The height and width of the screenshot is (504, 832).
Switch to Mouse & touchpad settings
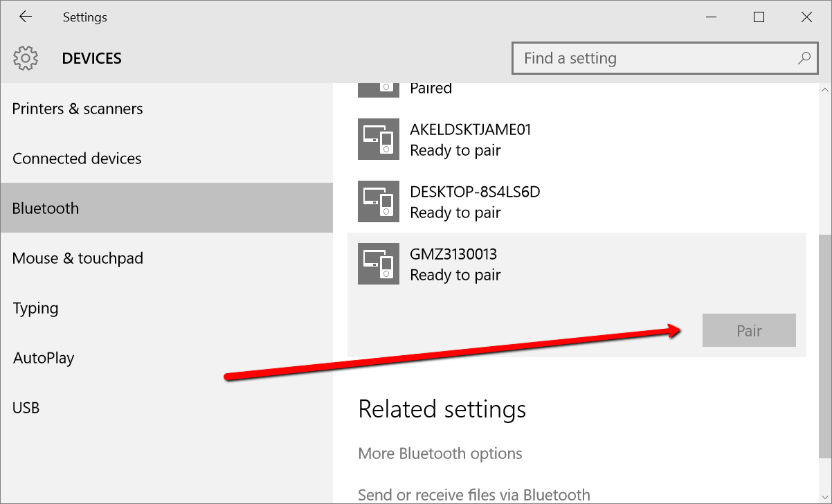(78, 258)
